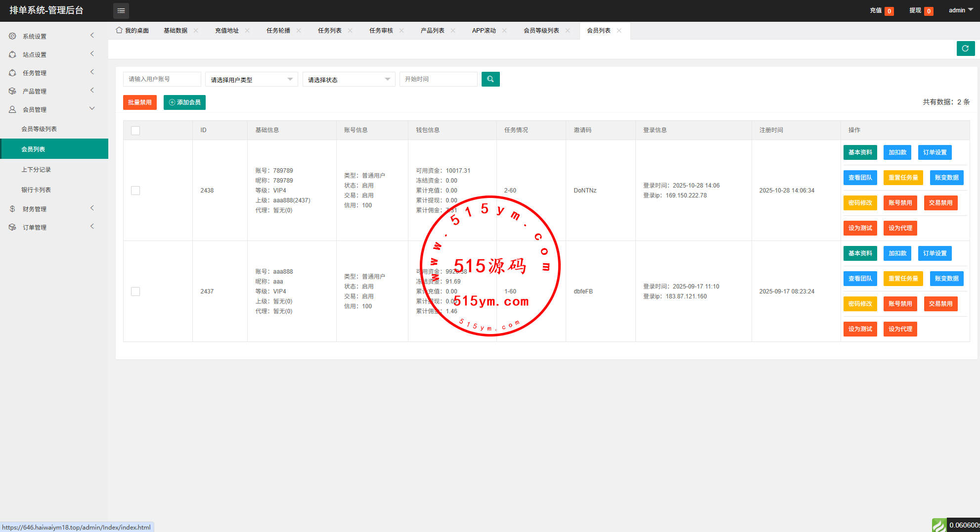Switch to the 产品列表 tab
This screenshot has width=980, height=532.
pos(432,31)
